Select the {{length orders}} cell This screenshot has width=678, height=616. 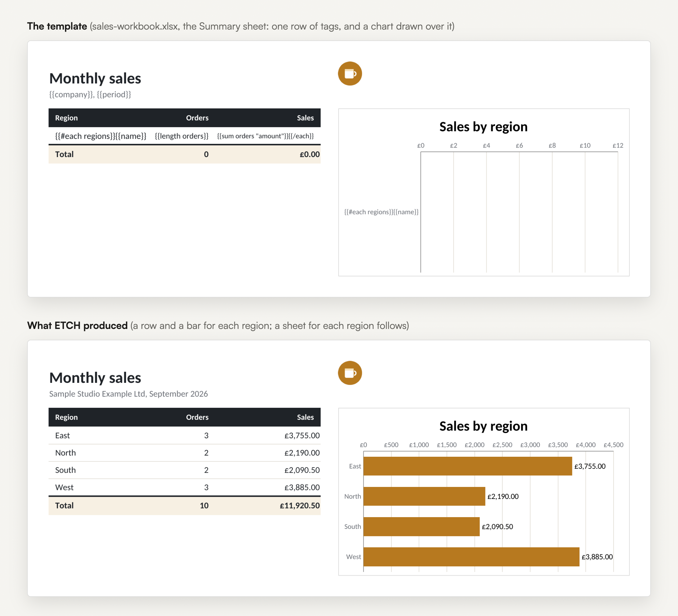pos(182,136)
